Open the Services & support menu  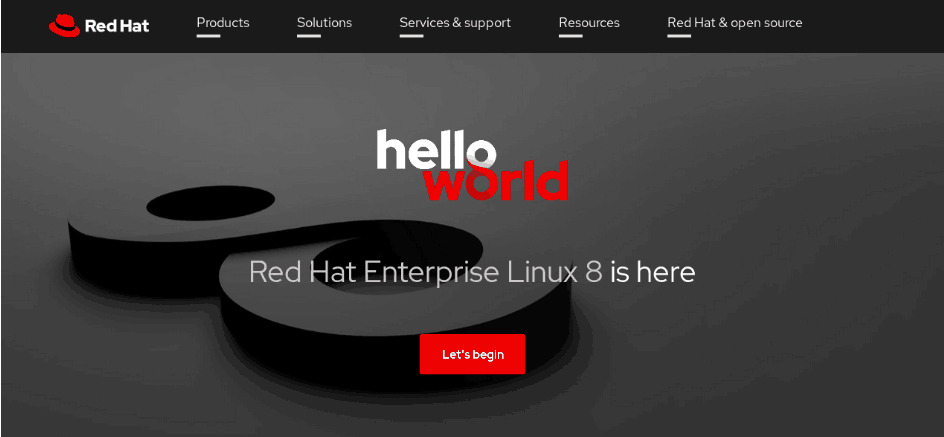pos(455,23)
